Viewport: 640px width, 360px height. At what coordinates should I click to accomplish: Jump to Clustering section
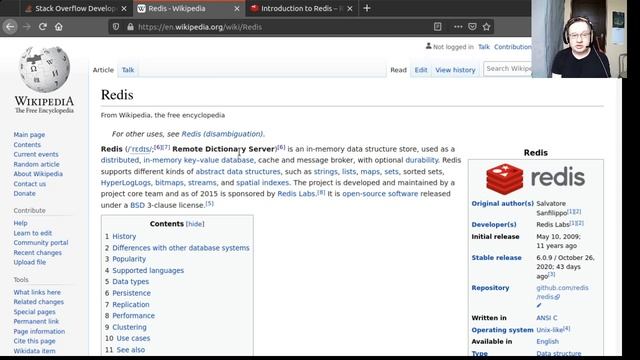(x=129, y=327)
